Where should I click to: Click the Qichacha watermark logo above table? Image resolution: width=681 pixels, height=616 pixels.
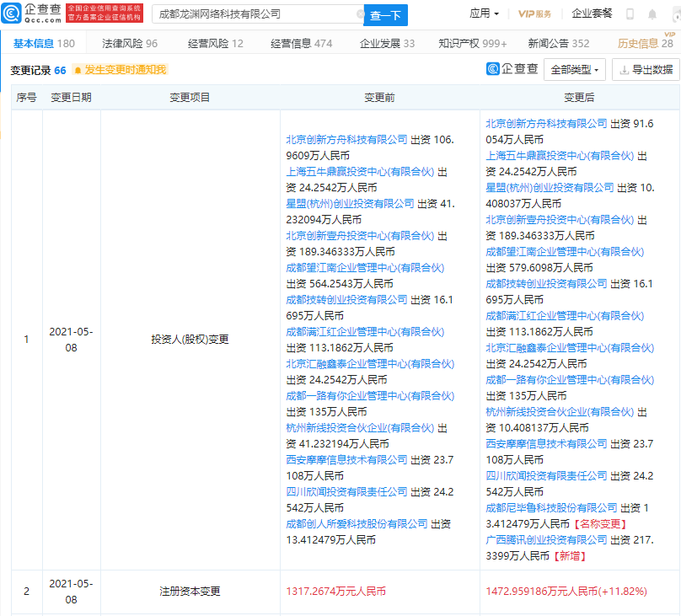tap(512, 70)
